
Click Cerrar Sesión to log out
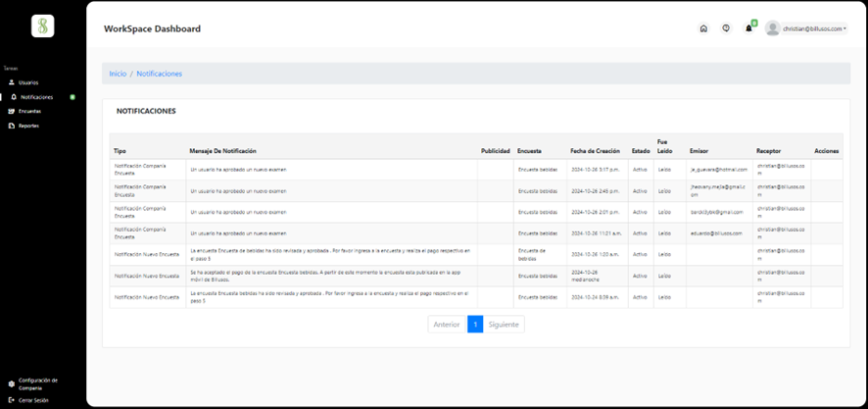[35, 401]
